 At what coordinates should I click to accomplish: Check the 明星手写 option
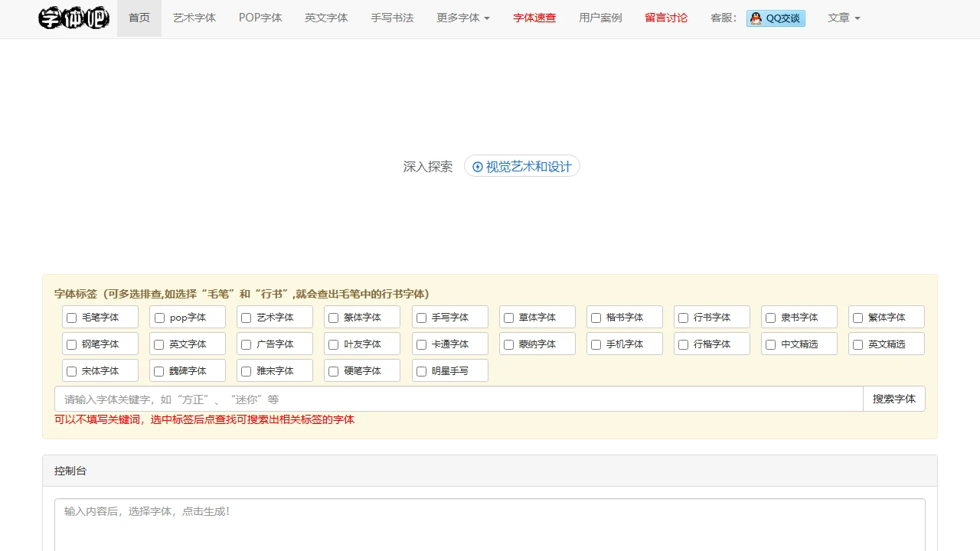pyautogui.click(x=421, y=370)
